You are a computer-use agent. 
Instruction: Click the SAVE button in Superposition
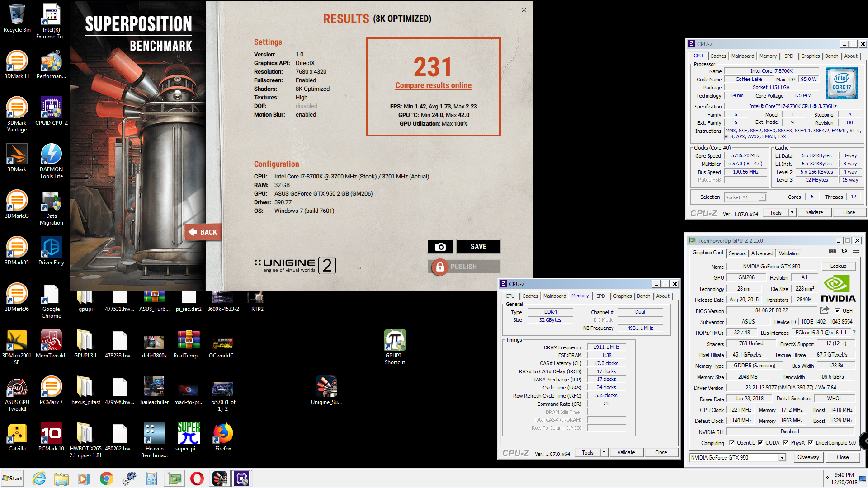click(x=478, y=247)
